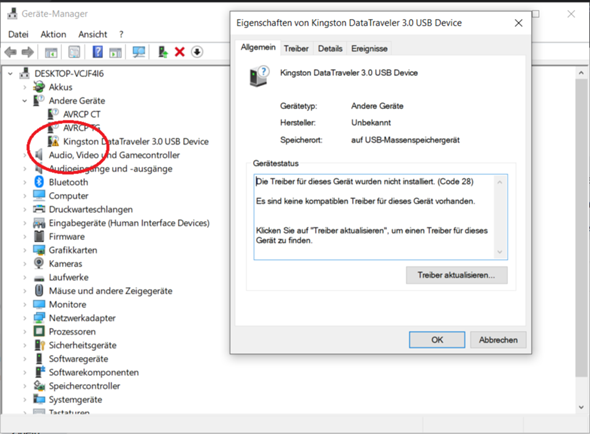
Task: Click the red X uninstall device icon
Action: point(180,52)
